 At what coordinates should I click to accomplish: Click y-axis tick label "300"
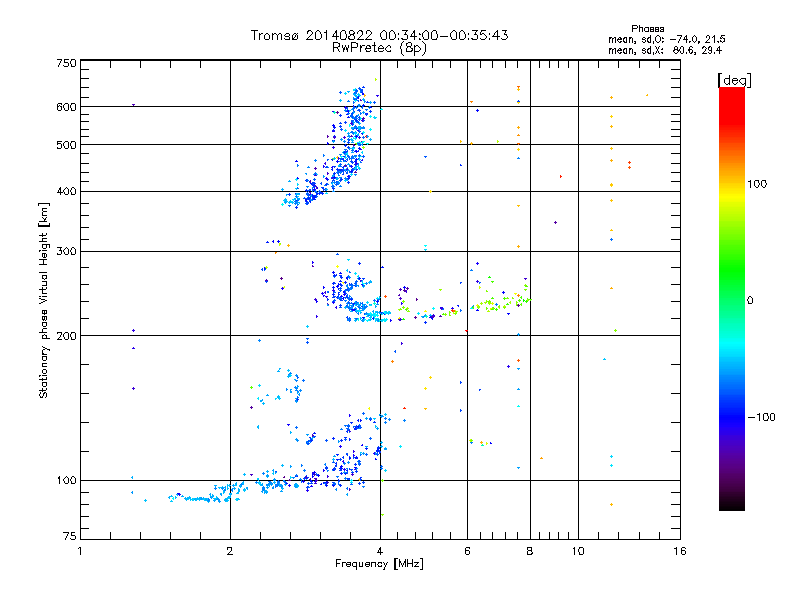click(66, 252)
